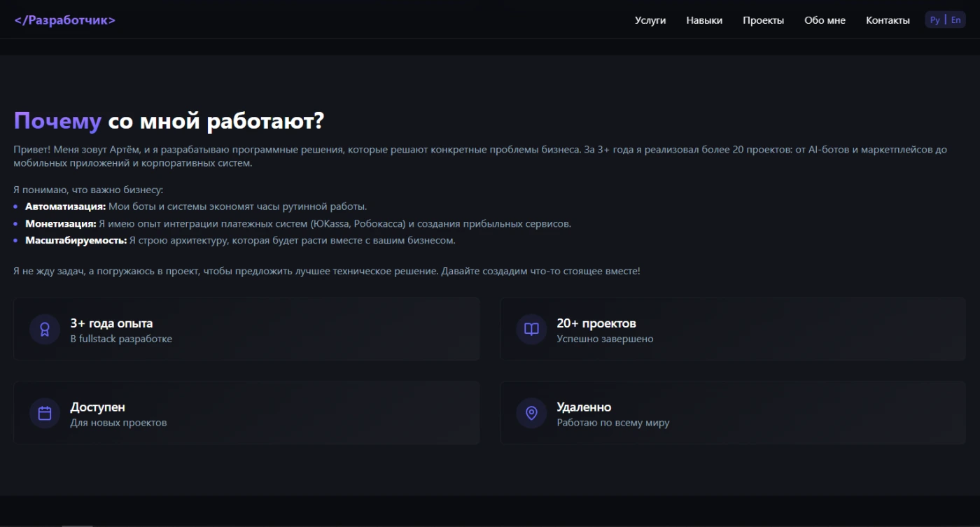Click the bold 'Масштабируемость:' bullet text
The width and height of the screenshot is (980, 527).
point(76,241)
